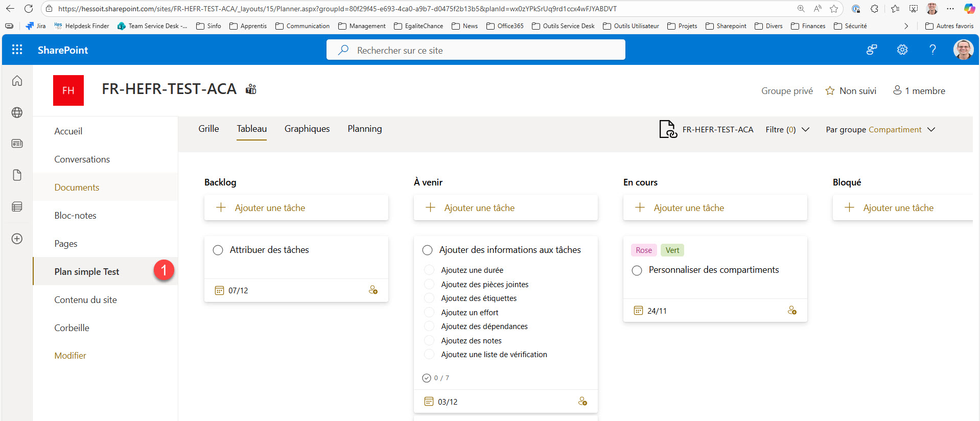Image resolution: width=980 pixels, height=421 pixels.
Task: Expand the bookmarks overflow chevron
Action: click(906, 26)
